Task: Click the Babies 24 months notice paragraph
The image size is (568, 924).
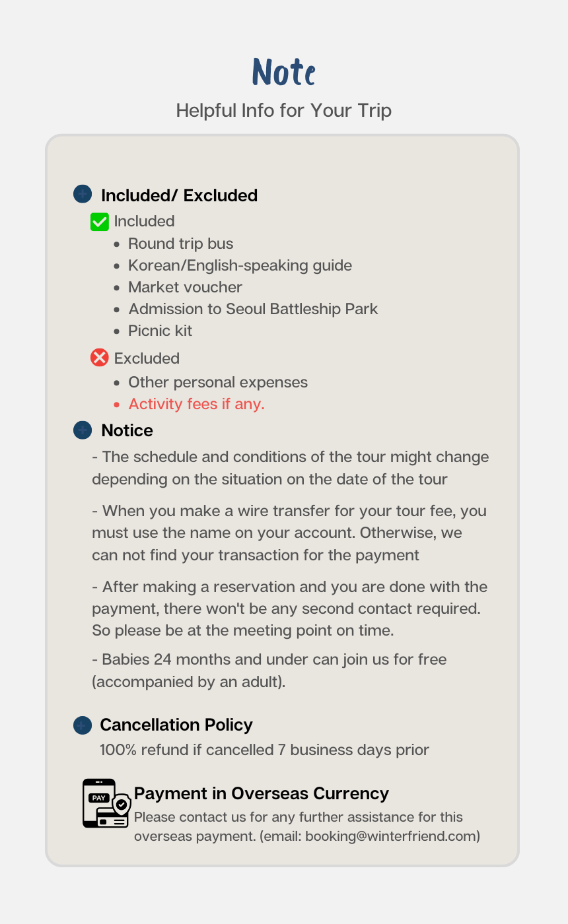Action: pos(269,671)
